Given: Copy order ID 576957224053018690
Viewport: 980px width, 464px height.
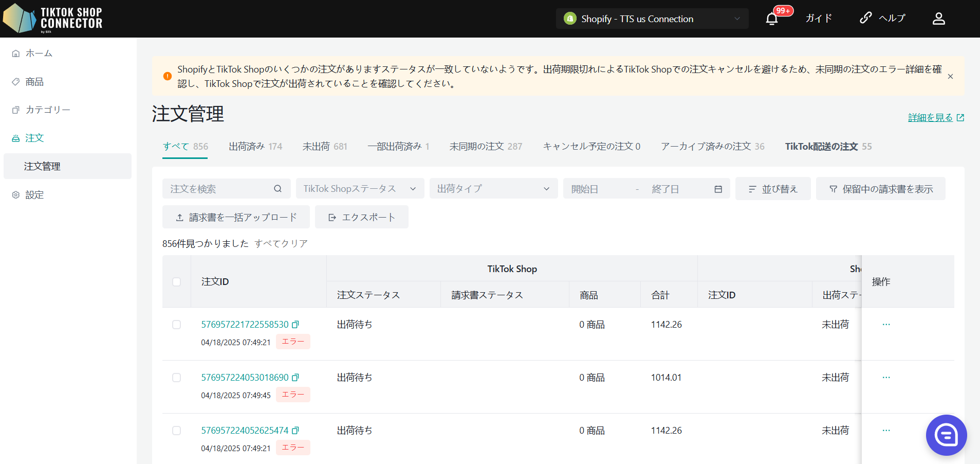Looking at the screenshot, I should tap(295, 378).
